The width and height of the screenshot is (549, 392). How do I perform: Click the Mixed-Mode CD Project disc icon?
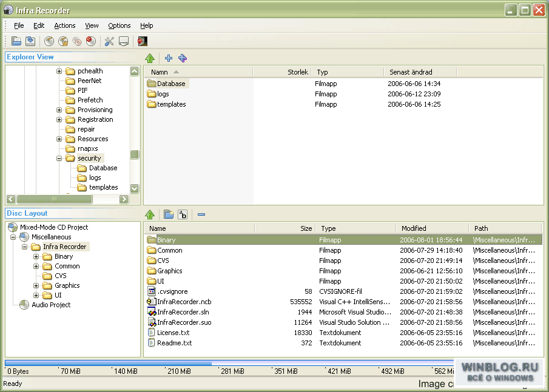pyautogui.click(x=13, y=227)
